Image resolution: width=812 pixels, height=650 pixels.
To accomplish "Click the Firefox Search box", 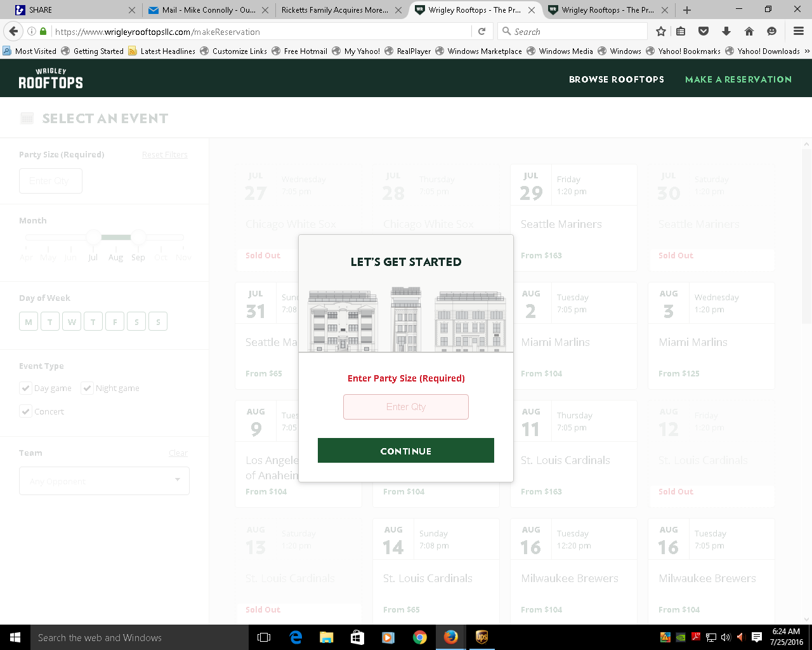I will 573,31.
